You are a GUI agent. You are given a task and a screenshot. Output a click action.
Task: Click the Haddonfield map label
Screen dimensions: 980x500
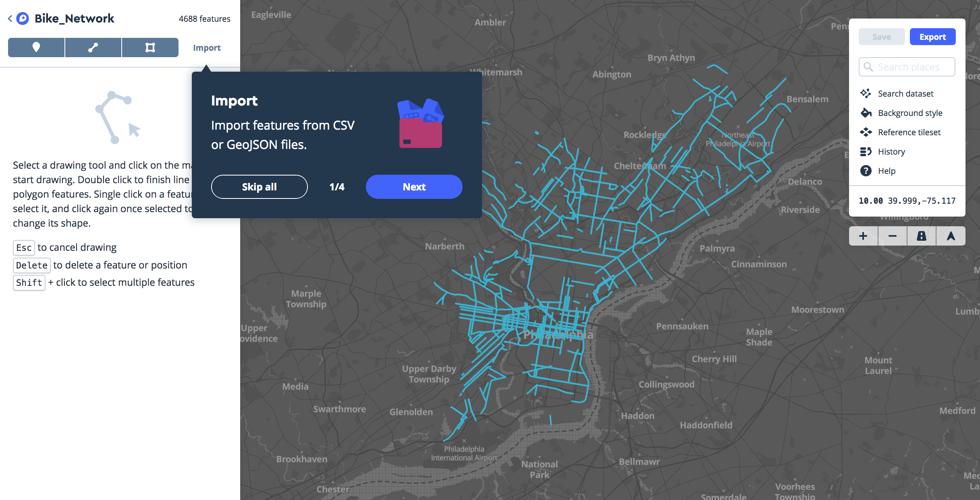(x=706, y=425)
